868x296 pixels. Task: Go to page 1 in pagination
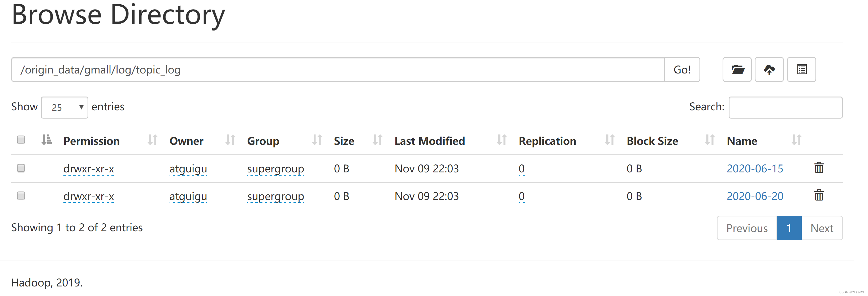pyautogui.click(x=789, y=228)
